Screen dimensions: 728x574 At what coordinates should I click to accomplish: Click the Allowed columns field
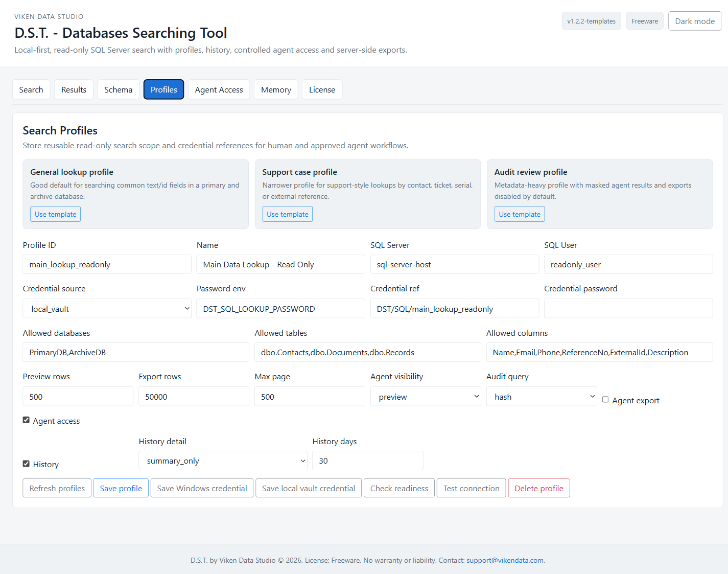pos(600,352)
